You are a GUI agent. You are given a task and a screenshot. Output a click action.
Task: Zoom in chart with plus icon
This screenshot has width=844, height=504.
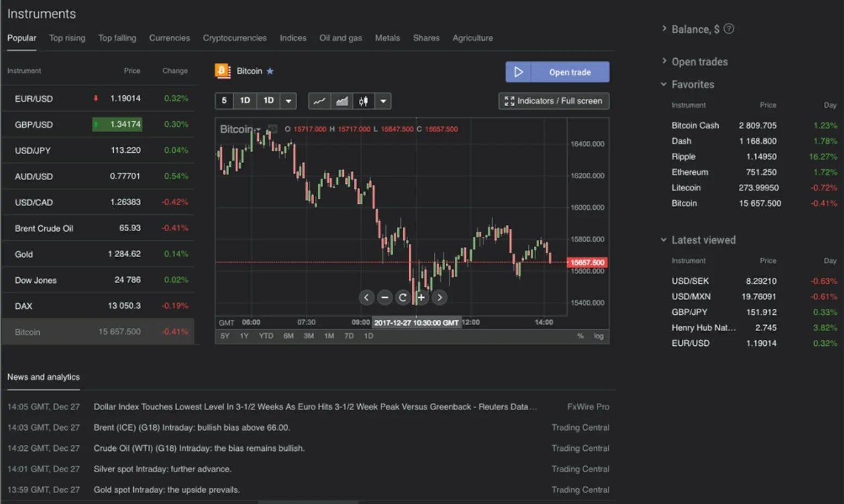[x=421, y=297]
